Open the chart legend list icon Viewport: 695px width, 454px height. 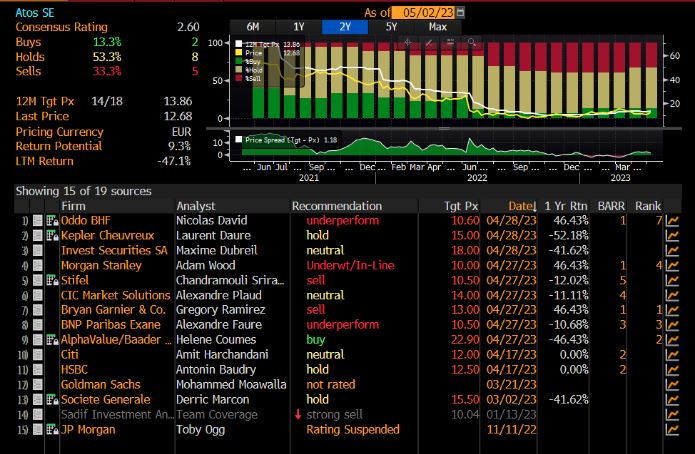coord(450,43)
